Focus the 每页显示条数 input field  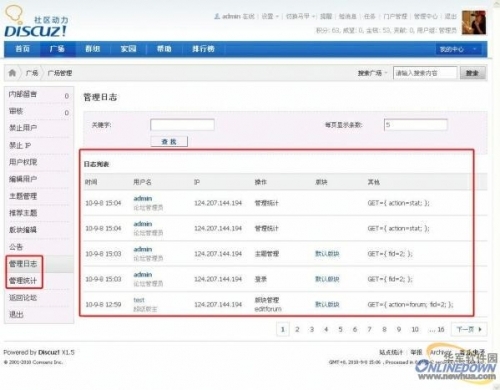pos(415,125)
